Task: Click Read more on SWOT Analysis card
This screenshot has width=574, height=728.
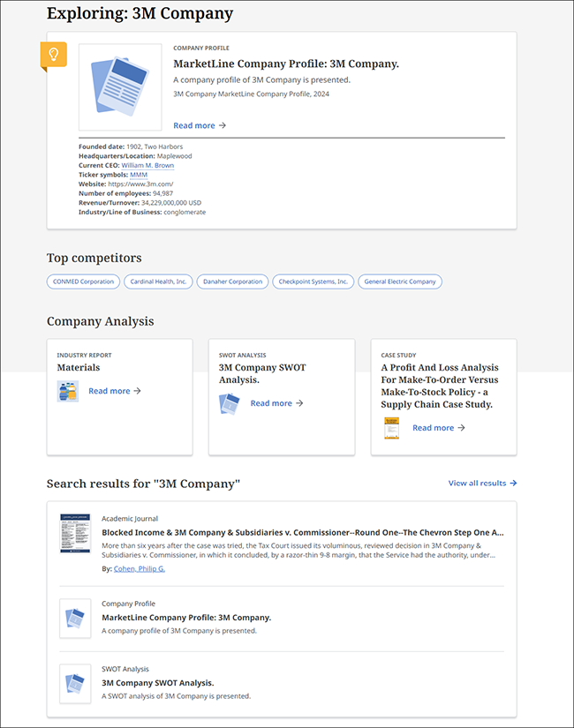Action: click(276, 403)
